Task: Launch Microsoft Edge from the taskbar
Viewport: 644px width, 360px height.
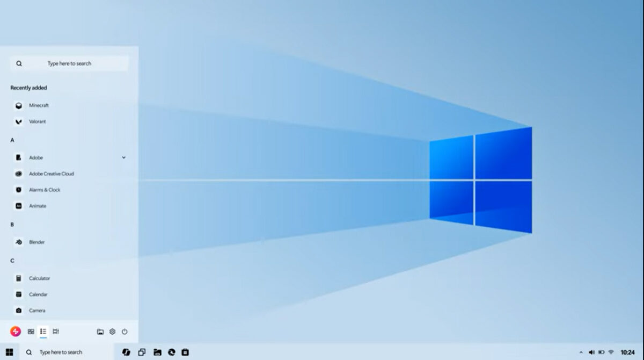Action: pos(172,352)
